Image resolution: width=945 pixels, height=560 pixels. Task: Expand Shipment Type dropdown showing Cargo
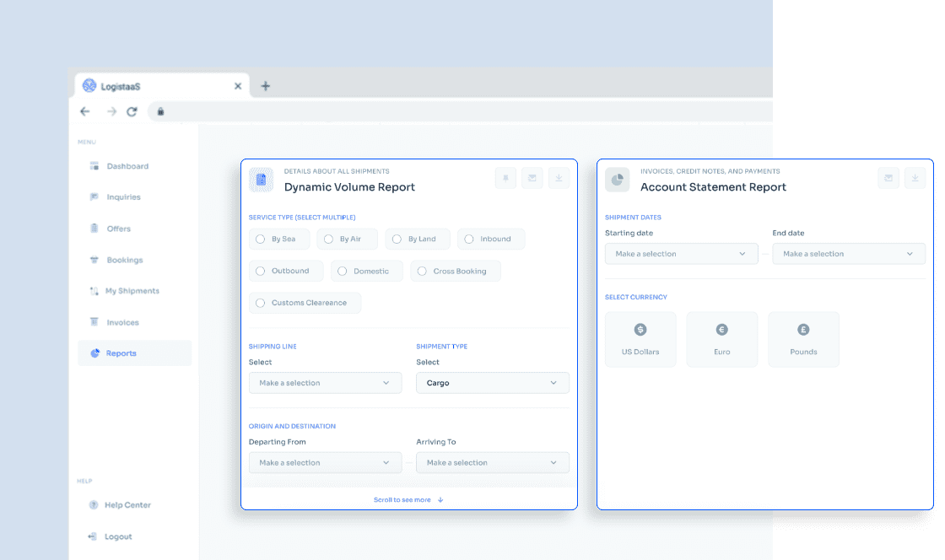(492, 383)
